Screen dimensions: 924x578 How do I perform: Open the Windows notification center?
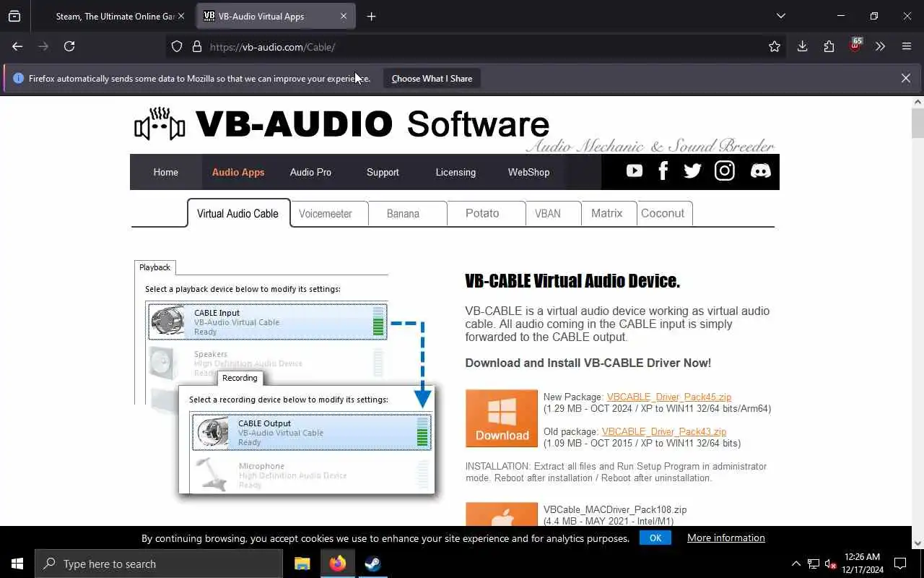click(x=900, y=564)
